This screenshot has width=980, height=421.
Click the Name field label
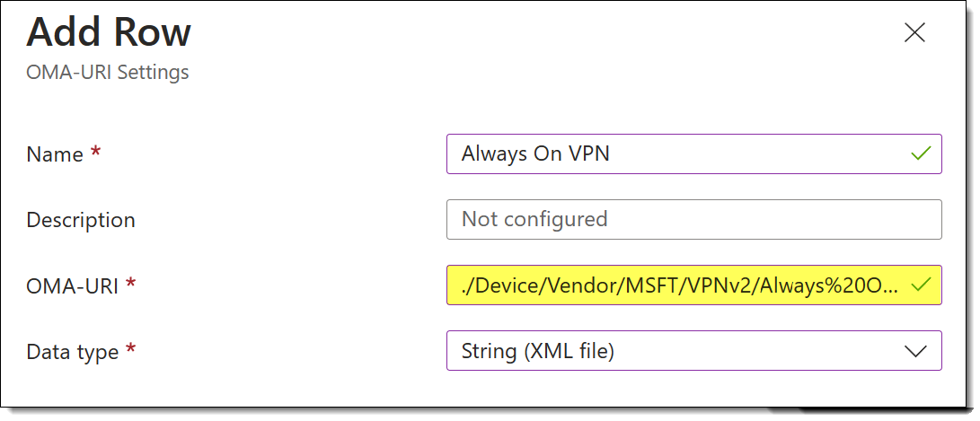point(55,154)
